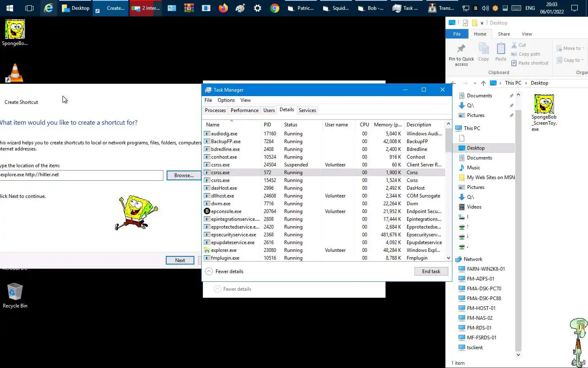Expand the chevron after This PC in address bar
Image resolution: width=588 pixels, height=368 pixels.
coord(526,83)
